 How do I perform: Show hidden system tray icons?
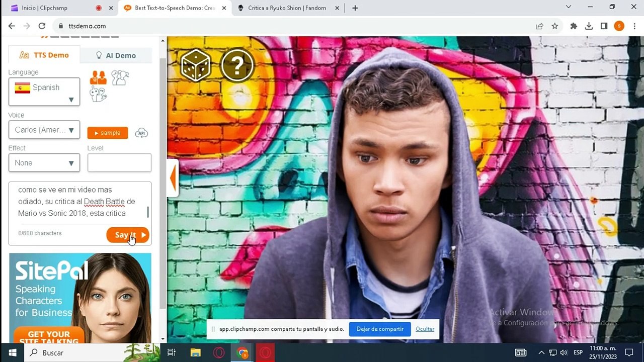coord(541,353)
